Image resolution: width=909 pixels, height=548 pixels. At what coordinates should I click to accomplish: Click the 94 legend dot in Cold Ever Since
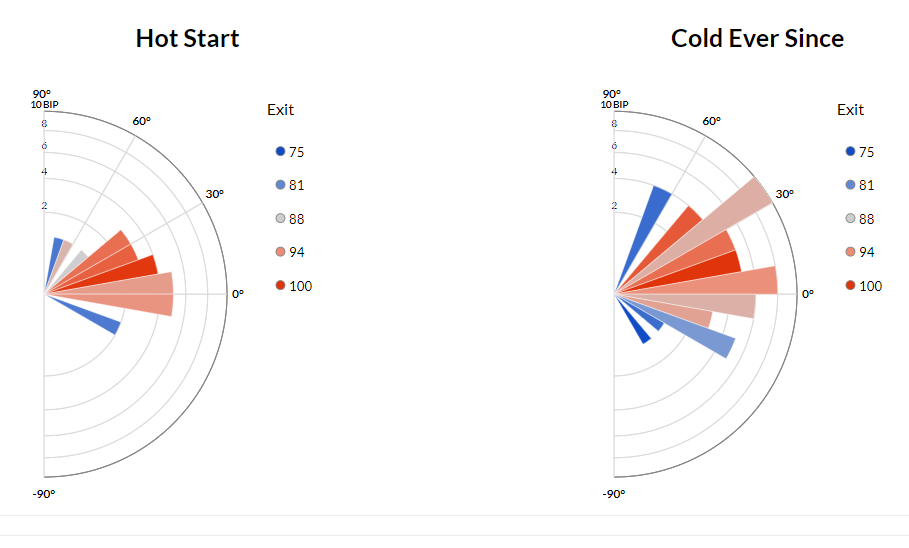(x=850, y=252)
